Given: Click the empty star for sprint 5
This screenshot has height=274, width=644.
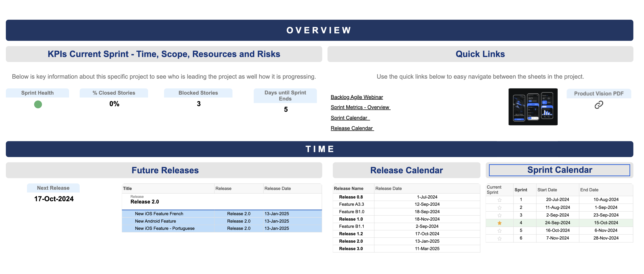Looking at the screenshot, I should [499, 231].
